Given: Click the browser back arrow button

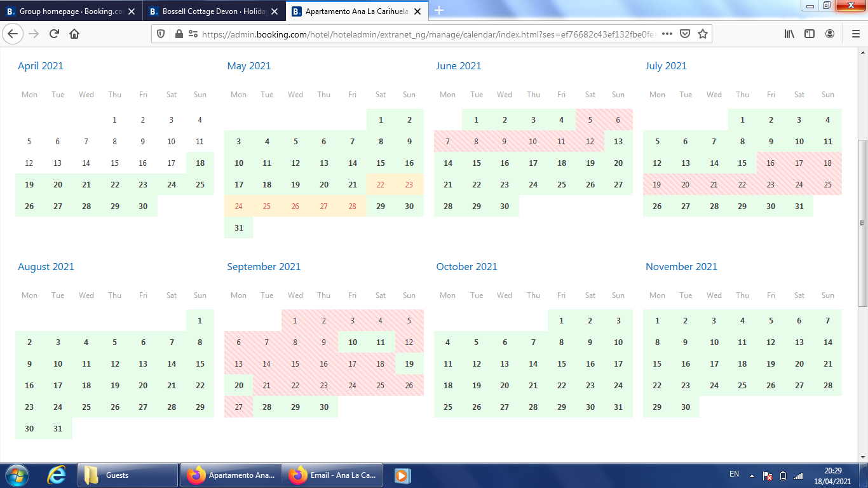Looking at the screenshot, I should 13,34.
